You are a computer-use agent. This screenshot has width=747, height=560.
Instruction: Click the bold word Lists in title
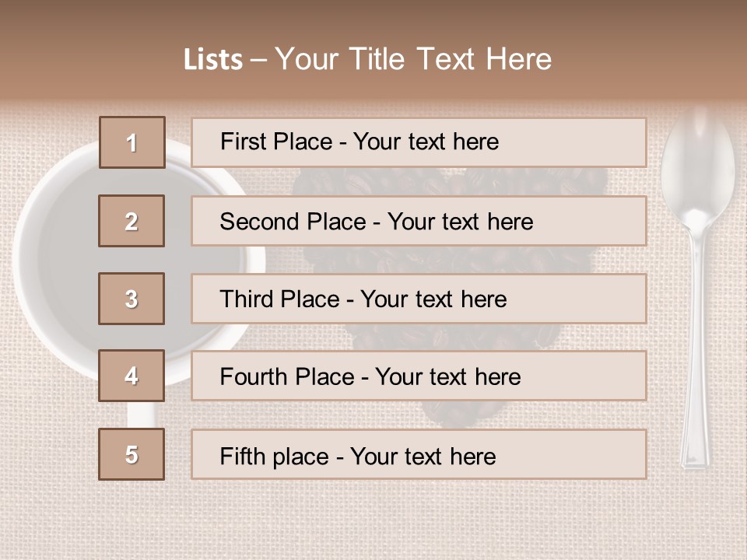213,60
